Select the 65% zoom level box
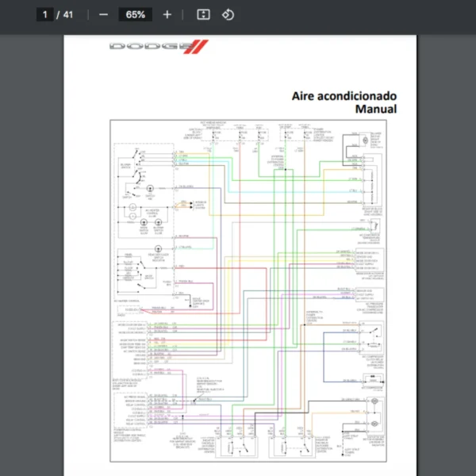This screenshot has width=476, height=476. [x=135, y=14]
